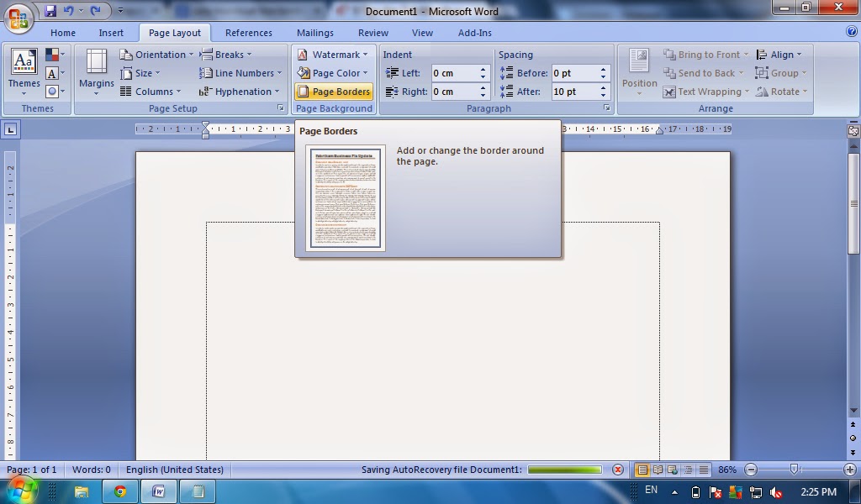Open word count from the status bar
The width and height of the screenshot is (861, 504).
(x=91, y=470)
